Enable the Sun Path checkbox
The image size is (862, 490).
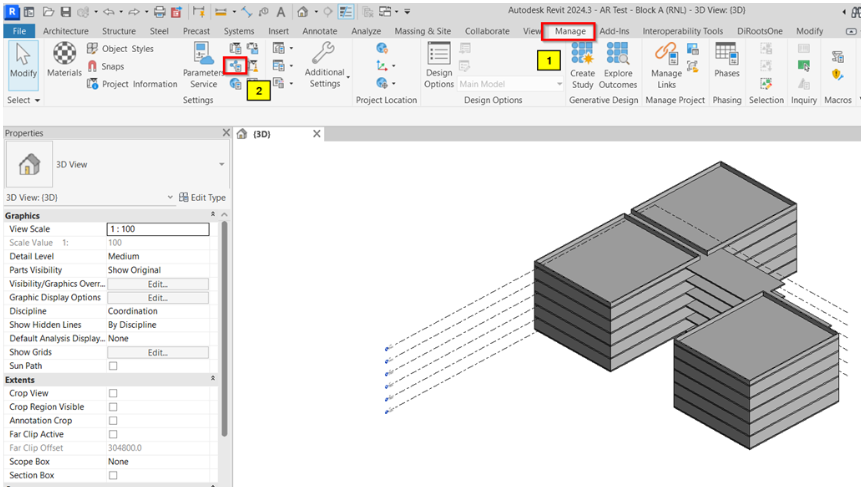click(x=113, y=366)
